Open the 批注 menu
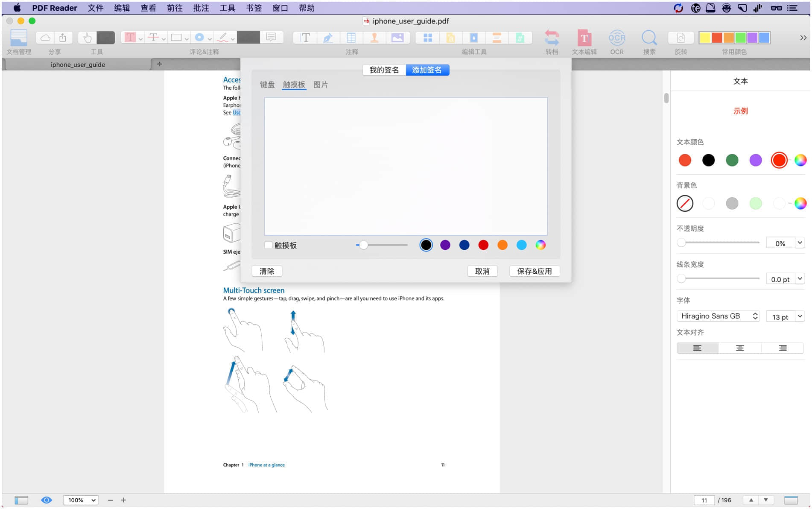812x509 pixels. [201, 8]
